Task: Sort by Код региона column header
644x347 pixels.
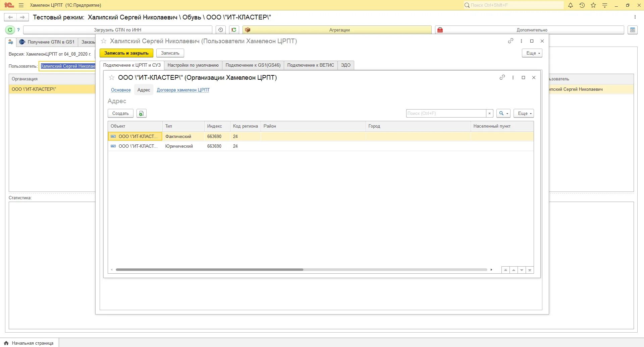Action: point(245,126)
